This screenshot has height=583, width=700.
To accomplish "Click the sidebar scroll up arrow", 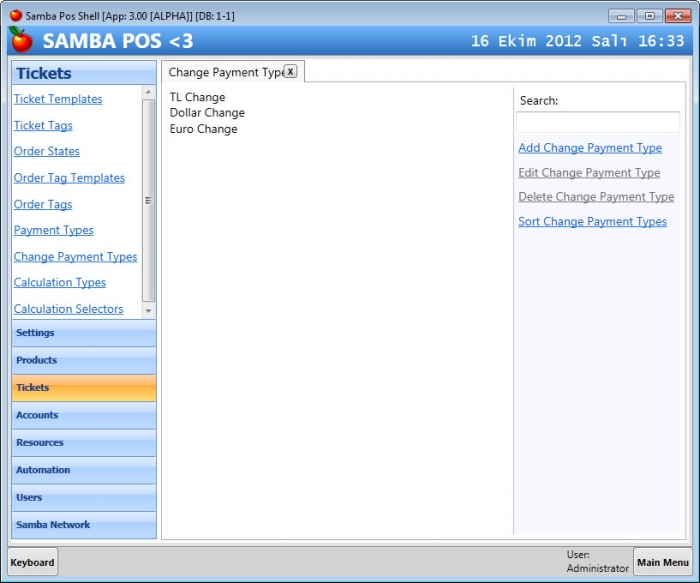I will click(x=148, y=92).
